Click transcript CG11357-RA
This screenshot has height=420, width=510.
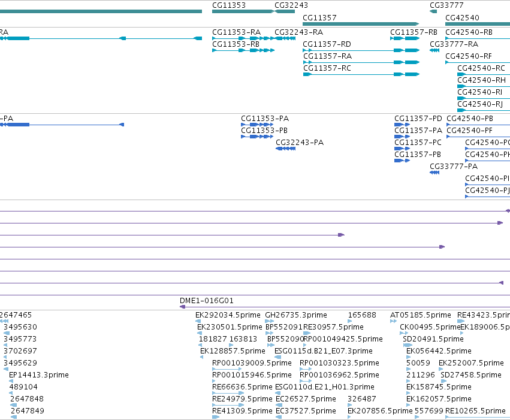coord(361,62)
